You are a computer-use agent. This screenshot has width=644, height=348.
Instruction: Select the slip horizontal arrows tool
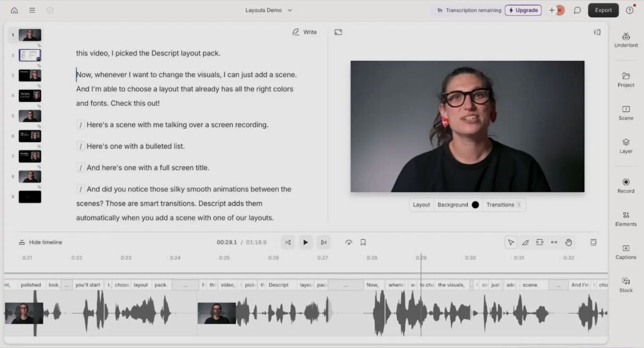(x=554, y=242)
